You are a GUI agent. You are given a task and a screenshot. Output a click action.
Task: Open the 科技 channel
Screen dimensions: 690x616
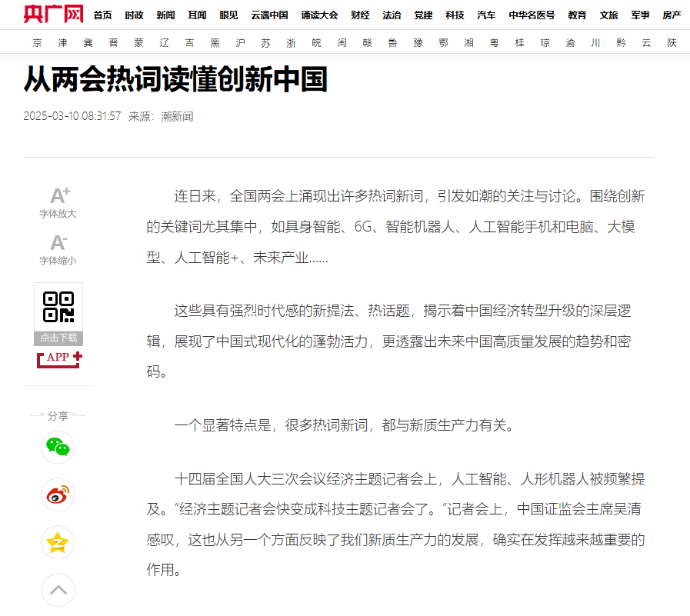(x=455, y=15)
